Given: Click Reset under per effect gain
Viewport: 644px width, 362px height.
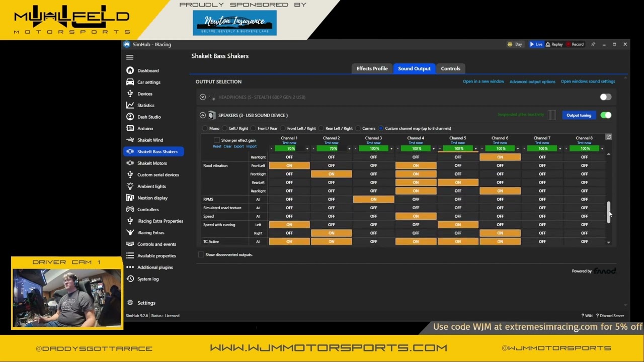Looking at the screenshot, I should tap(217, 146).
